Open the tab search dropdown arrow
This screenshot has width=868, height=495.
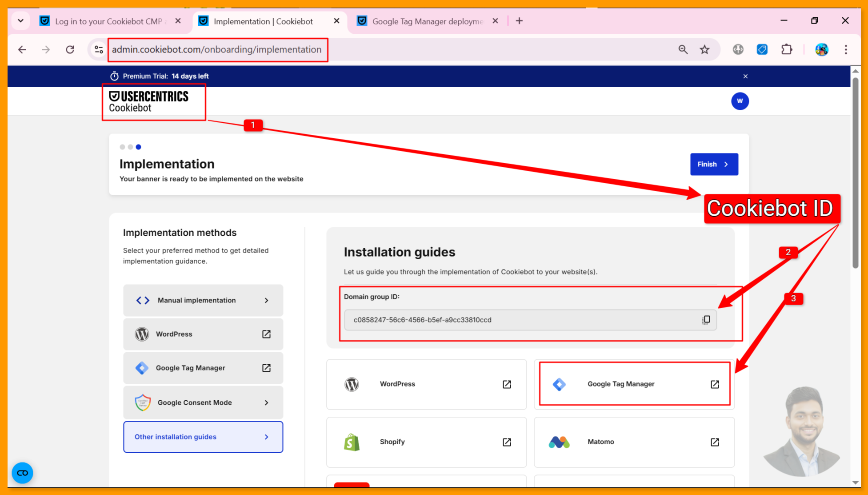point(20,21)
